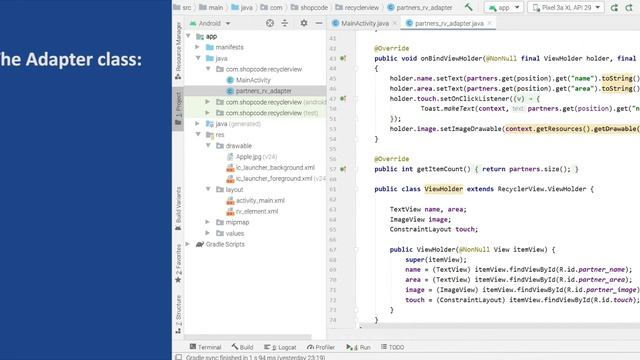The image size is (640, 360).
Task: Click highlighted ViewHolder class name in code
Action: 443,189
